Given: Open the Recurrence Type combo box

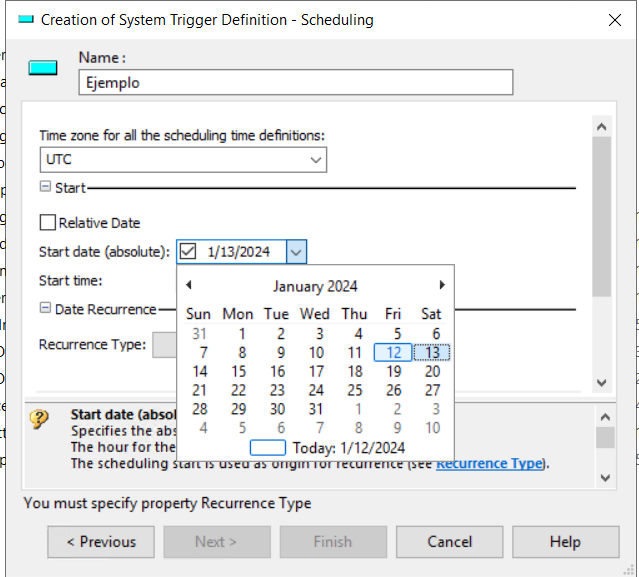Looking at the screenshot, I should (x=164, y=345).
